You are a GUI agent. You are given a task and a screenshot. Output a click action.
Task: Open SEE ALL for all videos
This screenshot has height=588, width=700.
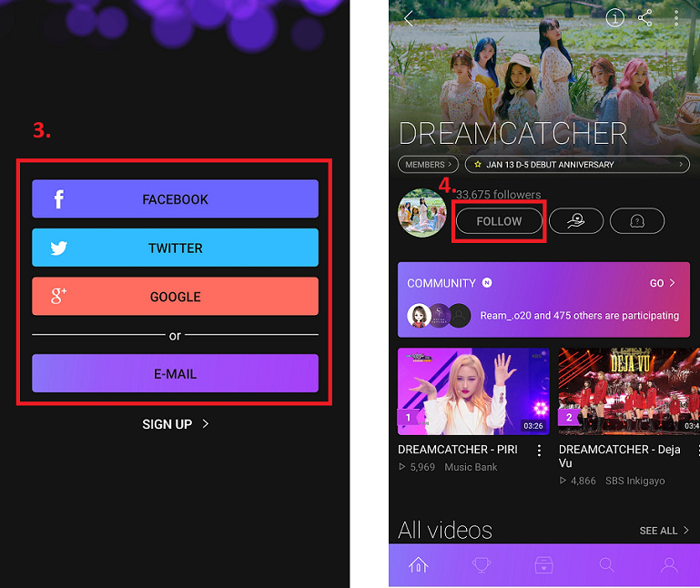coord(664,531)
